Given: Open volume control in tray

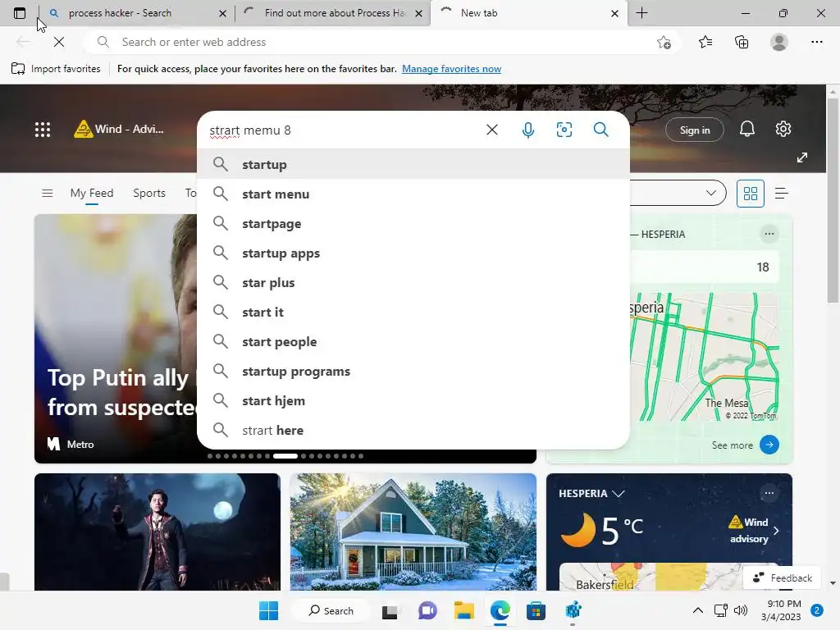Looking at the screenshot, I should click(x=741, y=610).
